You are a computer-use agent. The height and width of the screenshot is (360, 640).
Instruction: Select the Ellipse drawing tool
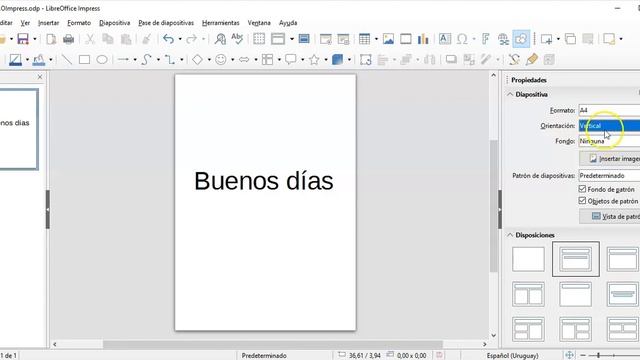102,60
